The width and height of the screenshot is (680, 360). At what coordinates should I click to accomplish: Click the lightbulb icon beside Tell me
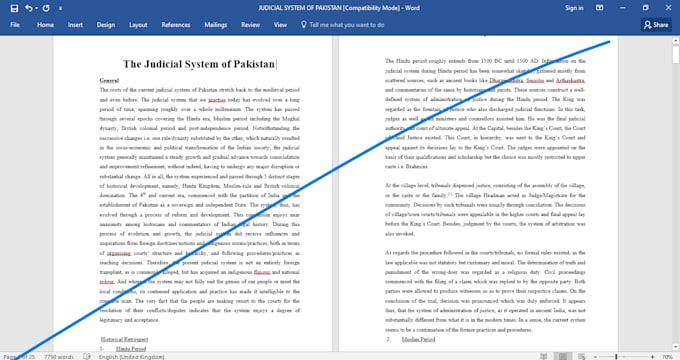[304, 25]
